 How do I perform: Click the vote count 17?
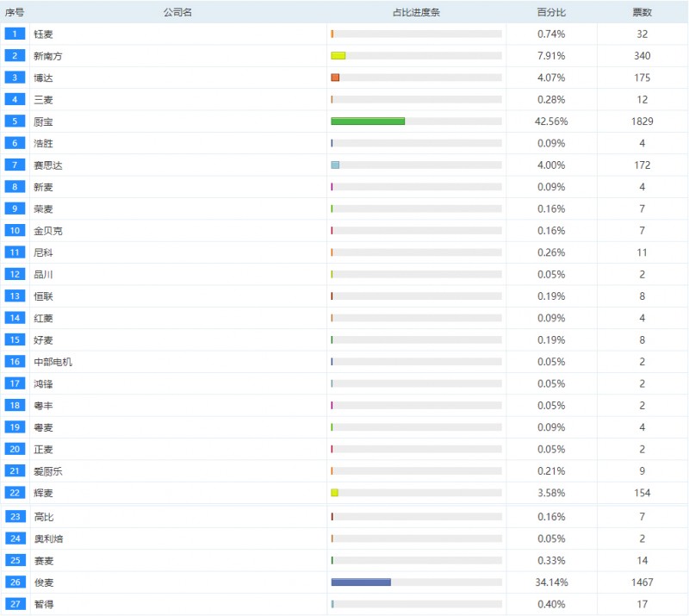point(642,605)
